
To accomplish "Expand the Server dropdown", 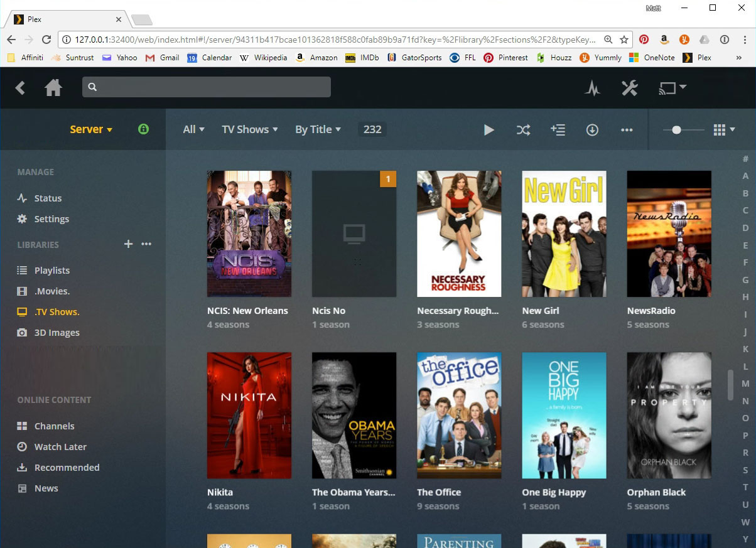I will (x=91, y=129).
